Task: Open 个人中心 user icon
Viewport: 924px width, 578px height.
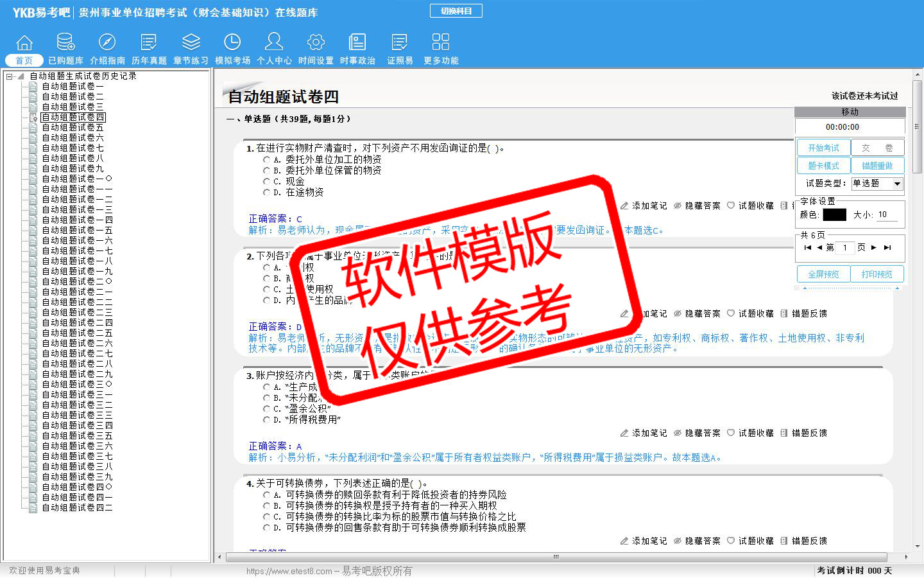Action: pyautogui.click(x=274, y=43)
